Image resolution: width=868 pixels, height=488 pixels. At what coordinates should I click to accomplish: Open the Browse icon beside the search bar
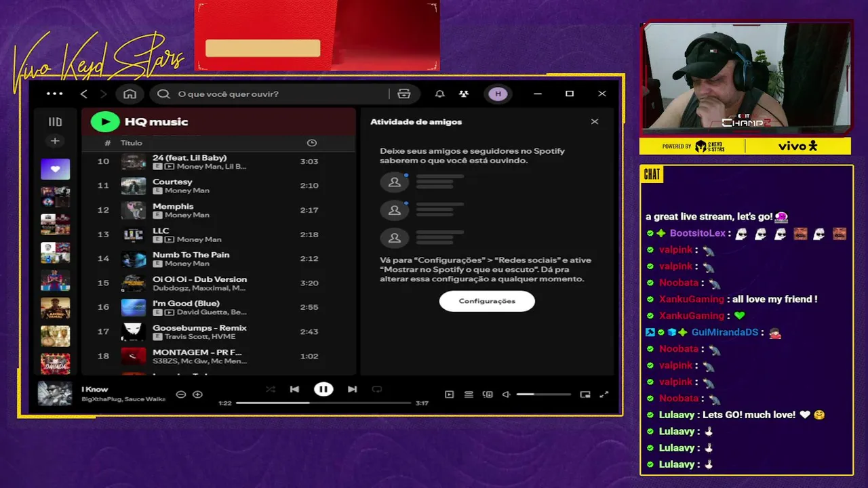404,94
